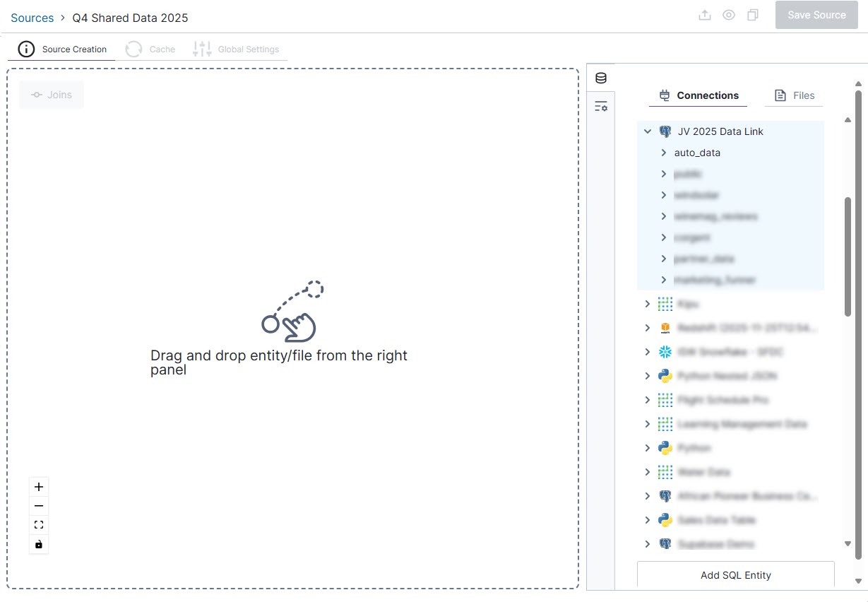Open the Data (database) panel icon
Viewport: 868px width, 602px height.
[600, 78]
